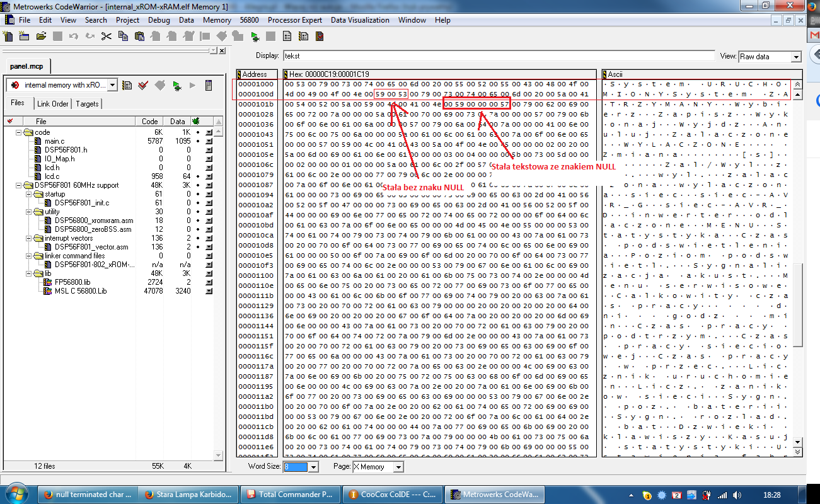Open the Project Inspector icon
The height and width of the screenshot is (504, 820).
(x=209, y=85)
